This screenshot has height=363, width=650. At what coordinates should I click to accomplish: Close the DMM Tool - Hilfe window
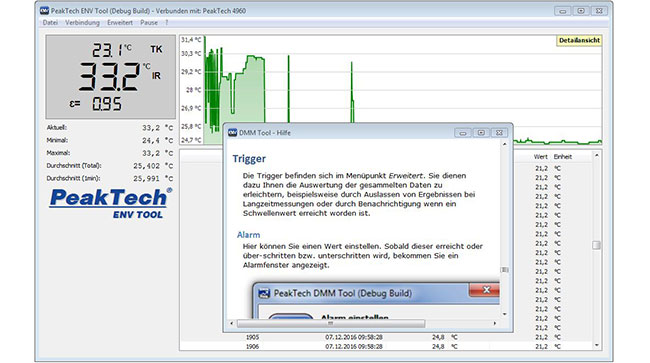pyautogui.click(x=500, y=133)
